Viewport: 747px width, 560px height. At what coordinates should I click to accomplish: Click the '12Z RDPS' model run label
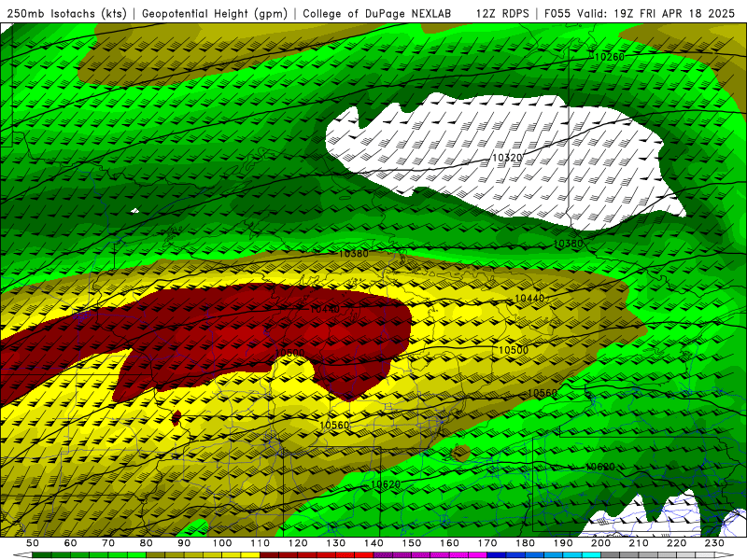point(502,14)
